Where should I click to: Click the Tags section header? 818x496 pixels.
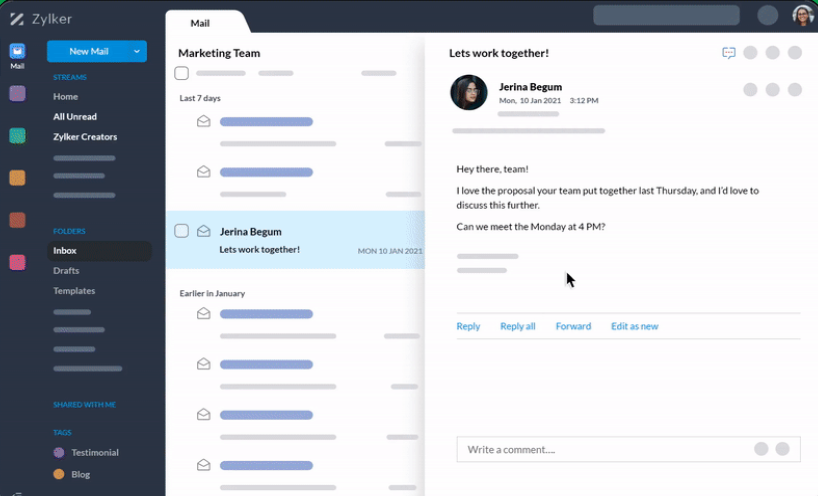62,432
